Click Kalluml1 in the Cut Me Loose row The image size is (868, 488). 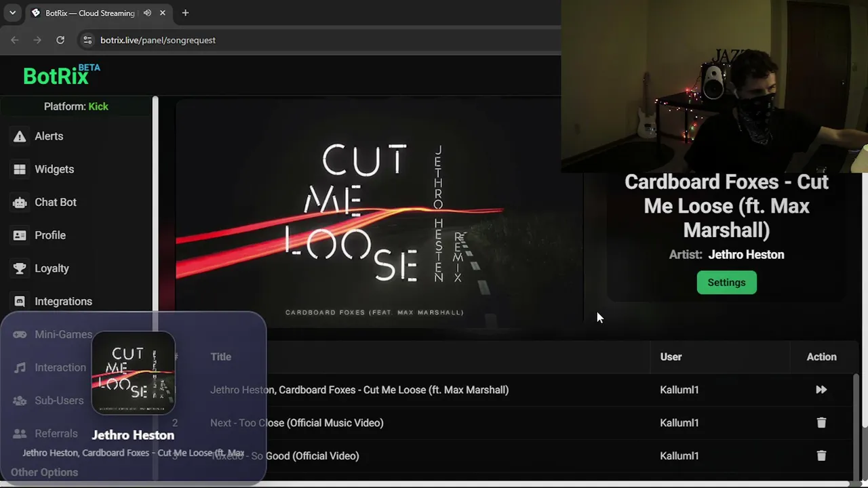[x=679, y=390]
